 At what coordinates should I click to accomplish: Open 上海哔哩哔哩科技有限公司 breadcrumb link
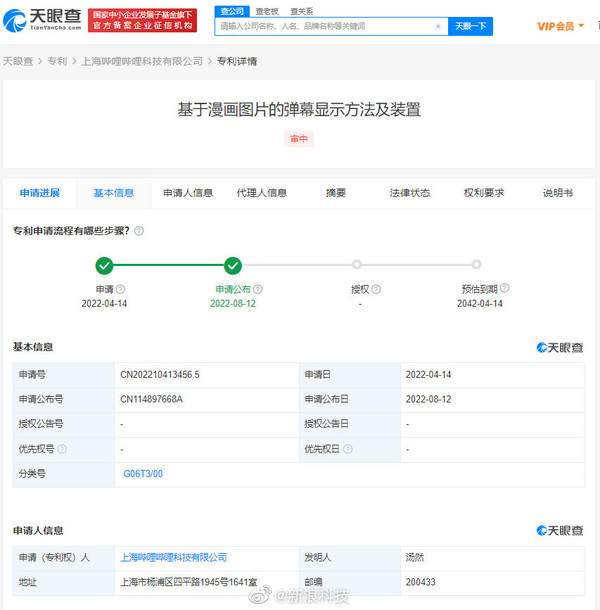pos(142,61)
